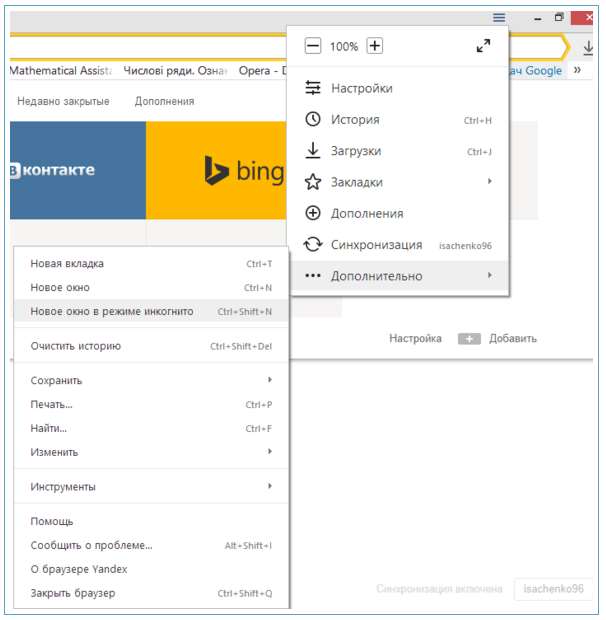Click the ВКонтакте tile thumbnail
Image resolution: width=606 pixels, height=620 pixels.
(76, 170)
